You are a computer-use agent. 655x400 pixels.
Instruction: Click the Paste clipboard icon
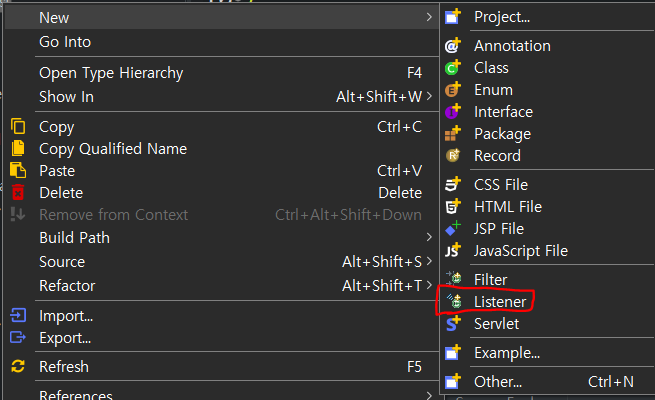18,171
